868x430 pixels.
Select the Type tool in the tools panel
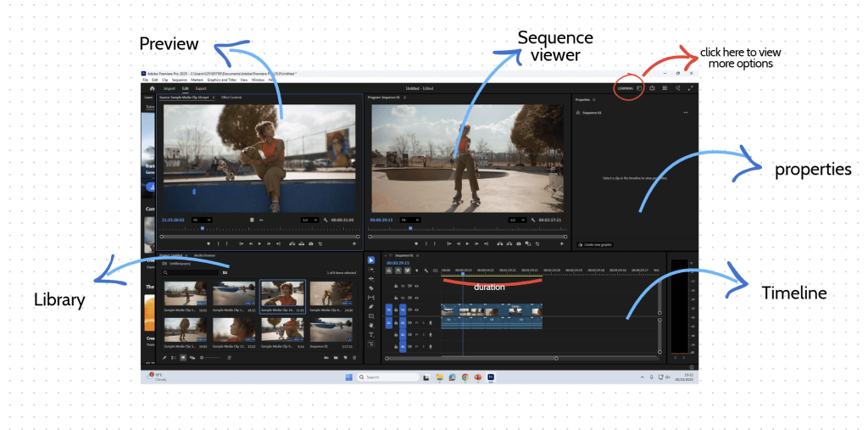point(371,335)
